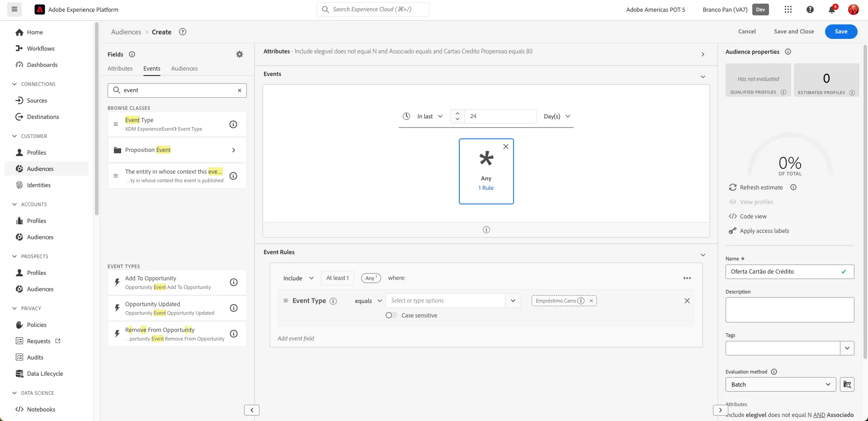Collapse the left Fields panel
This screenshot has width=868, height=421.
pyautogui.click(x=252, y=410)
